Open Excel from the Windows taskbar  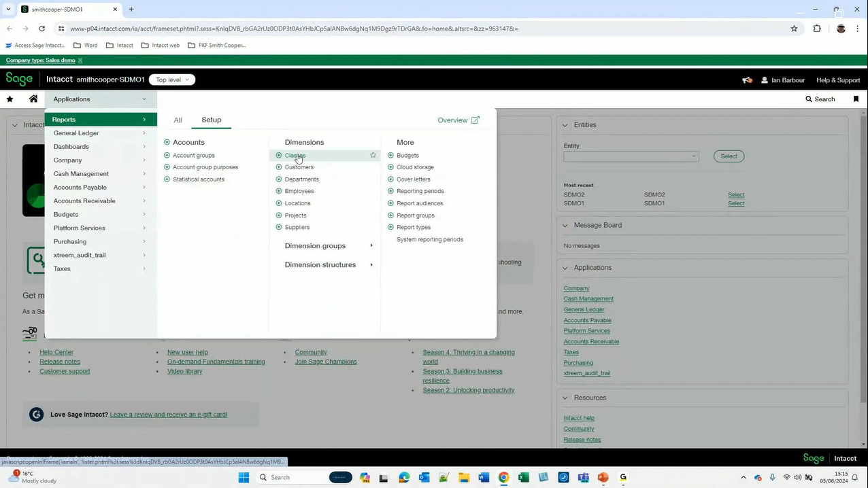tap(523, 478)
